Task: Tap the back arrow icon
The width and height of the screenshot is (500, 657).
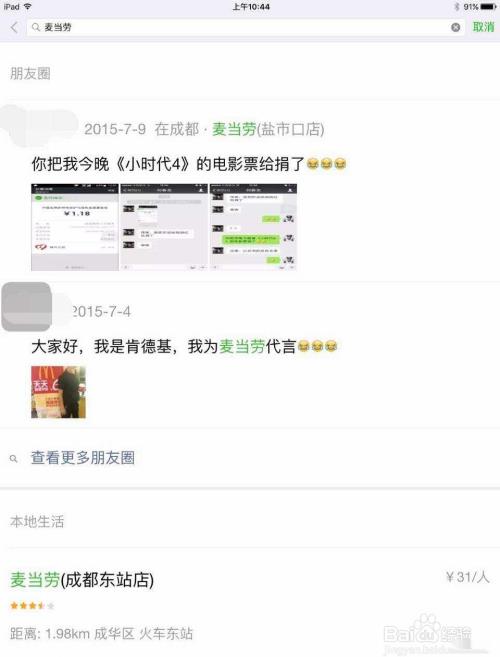Action: (x=15, y=28)
